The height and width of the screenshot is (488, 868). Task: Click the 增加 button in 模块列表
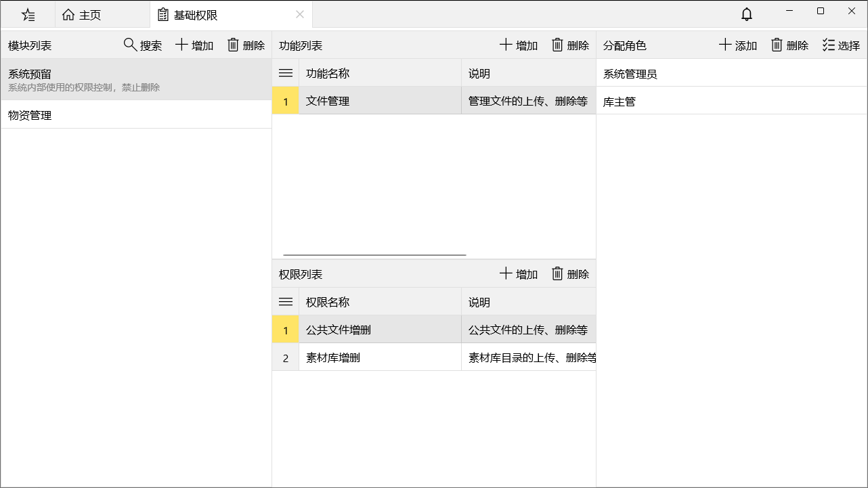[x=194, y=45]
